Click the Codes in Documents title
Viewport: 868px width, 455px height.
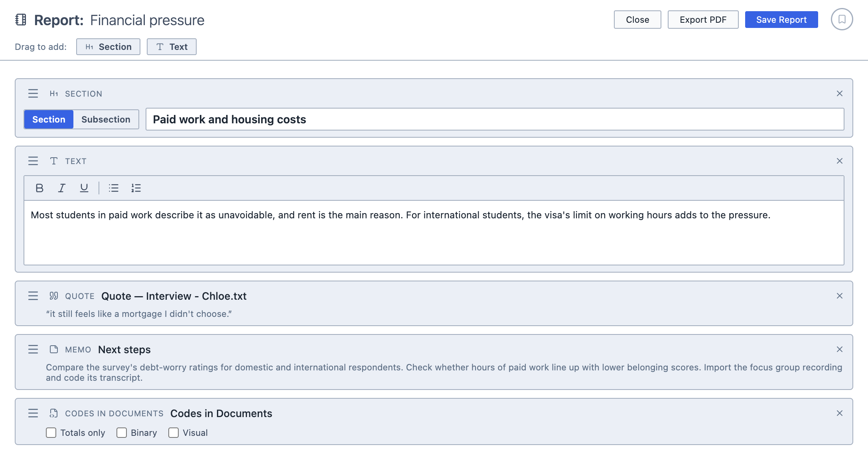(x=221, y=413)
